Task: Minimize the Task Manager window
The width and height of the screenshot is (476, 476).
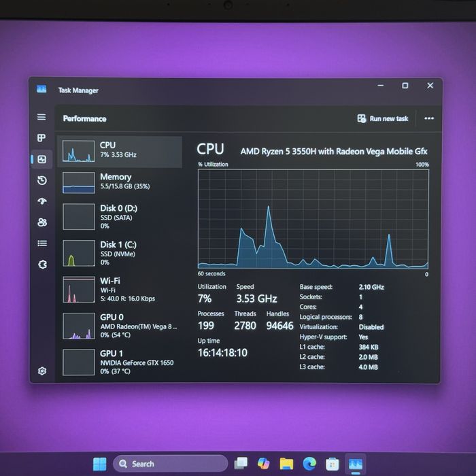Action: point(380,86)
